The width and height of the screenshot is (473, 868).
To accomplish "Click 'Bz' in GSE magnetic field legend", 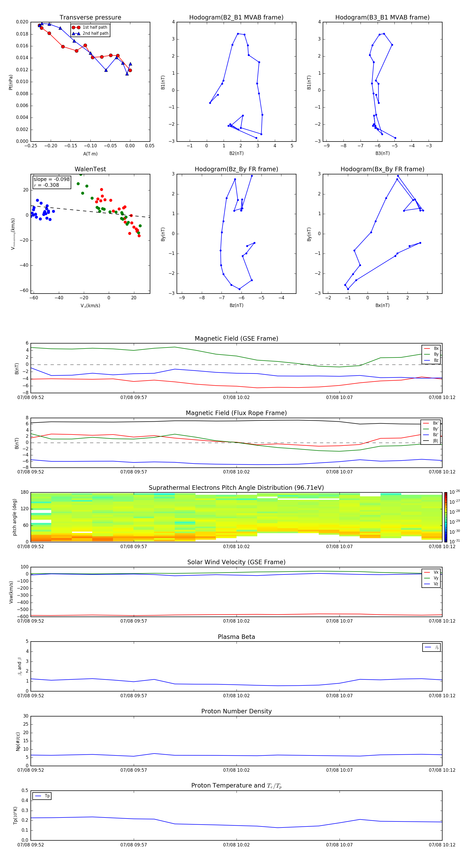I will pyautogui.click(x=436, y=360).
